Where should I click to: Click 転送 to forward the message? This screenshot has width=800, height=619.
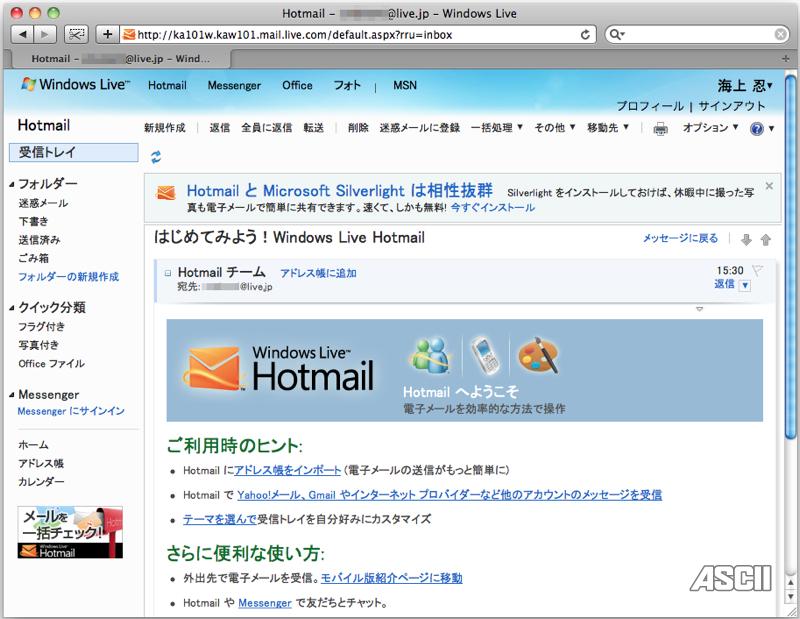(314, 128)
